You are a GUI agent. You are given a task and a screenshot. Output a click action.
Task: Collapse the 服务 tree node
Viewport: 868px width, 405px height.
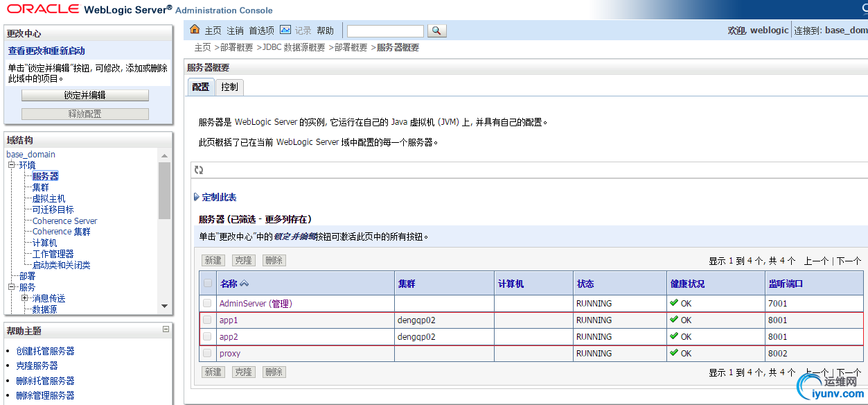point(11,287)
